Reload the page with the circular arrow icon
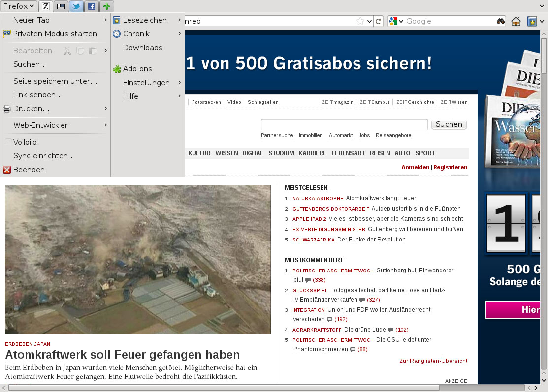Viewport: 548px width, 392px height. tap(378, 22)
